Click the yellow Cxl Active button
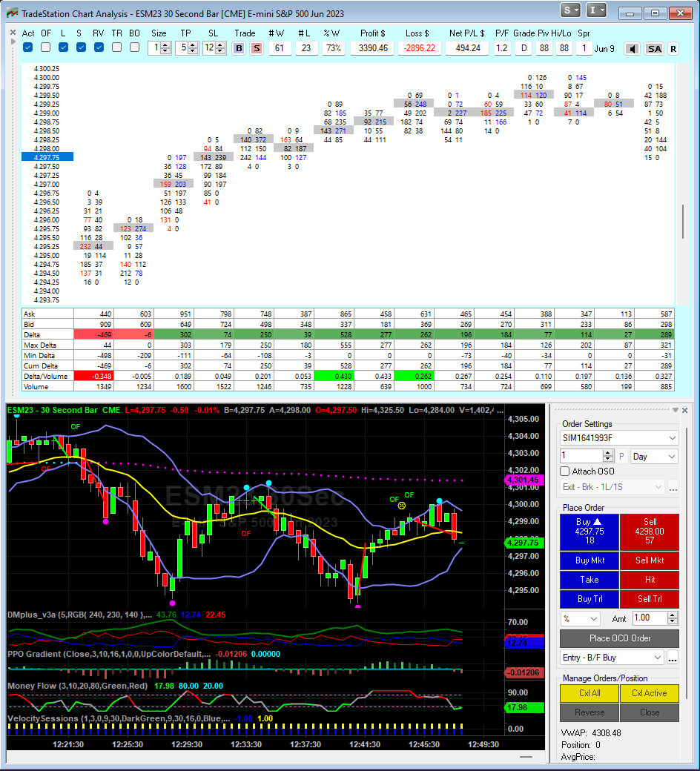Image resolution: width=700 pixels, height=771 pixels. coord(650,693)
